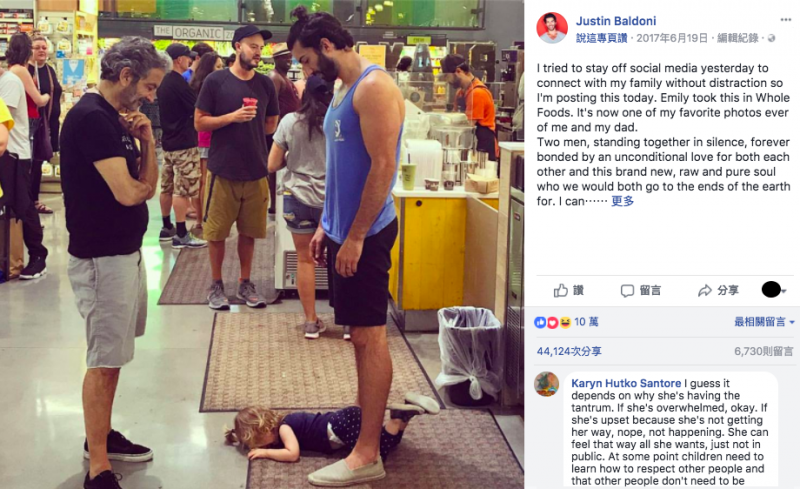This screenshot has width=800, height=489.
Task: Expand the post text with 更多
Action: [x=622, y=201]
